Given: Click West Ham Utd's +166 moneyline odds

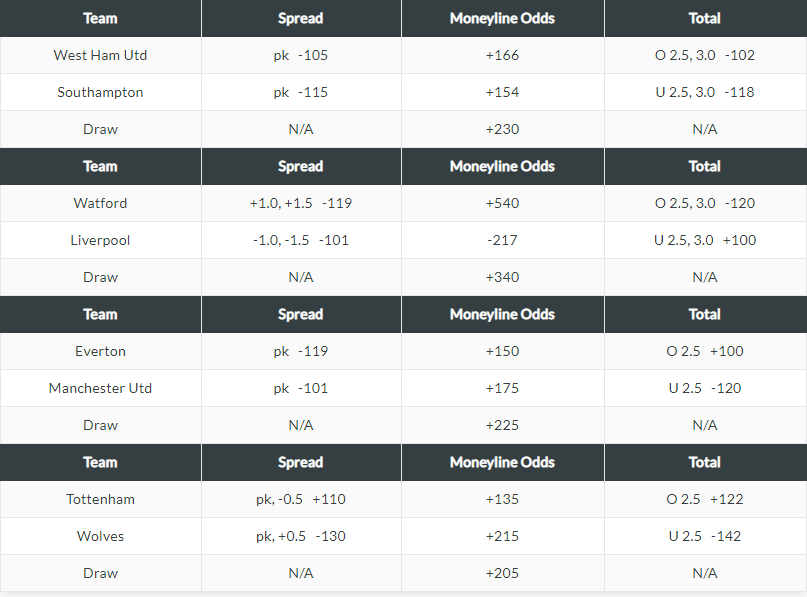Looking at the screenshot, I should pos(502,55).
